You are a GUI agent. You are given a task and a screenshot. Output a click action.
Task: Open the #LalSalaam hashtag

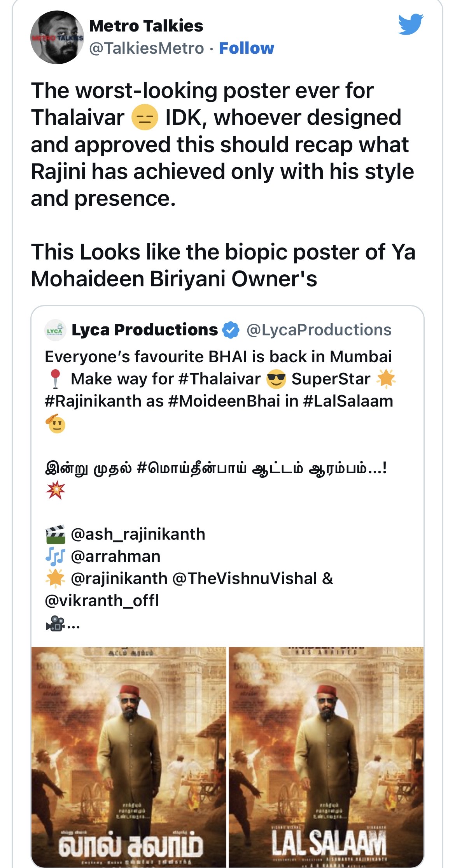[348, 401]
